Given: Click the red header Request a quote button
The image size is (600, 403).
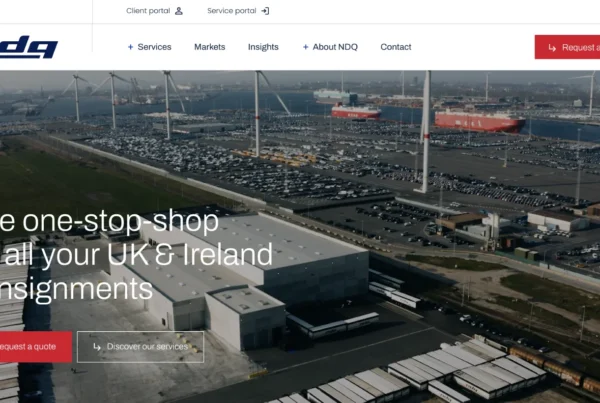Looking at the screenshot, I should tap(567, 47).
